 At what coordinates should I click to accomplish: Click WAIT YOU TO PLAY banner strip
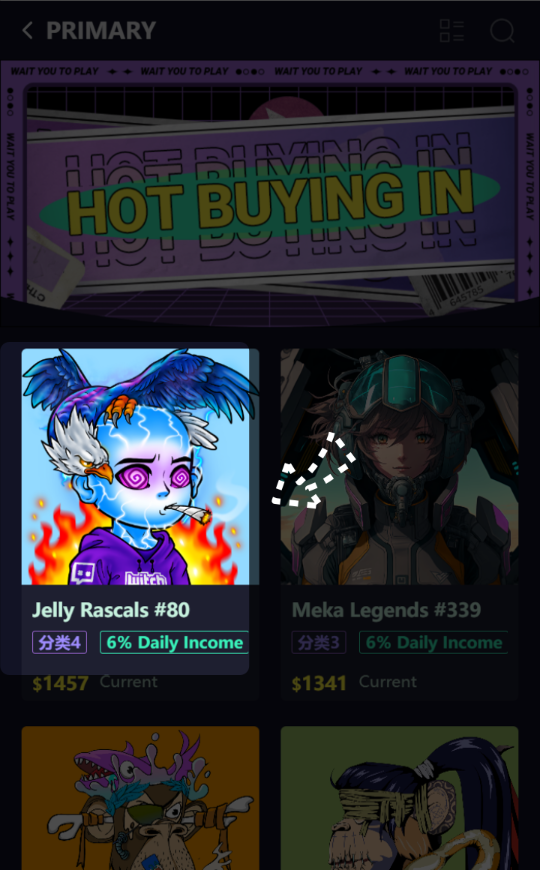pos(270,71)
